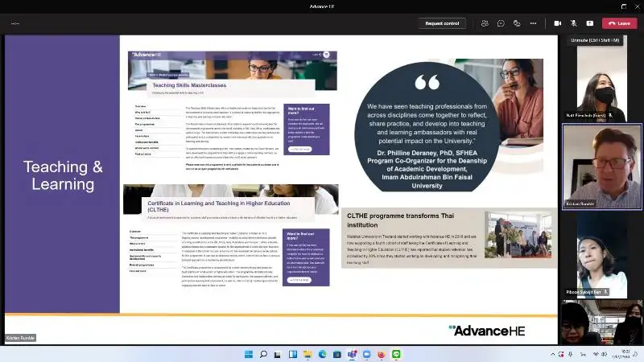Open Microsoft Edge from the taskbar

coord(322,354)
